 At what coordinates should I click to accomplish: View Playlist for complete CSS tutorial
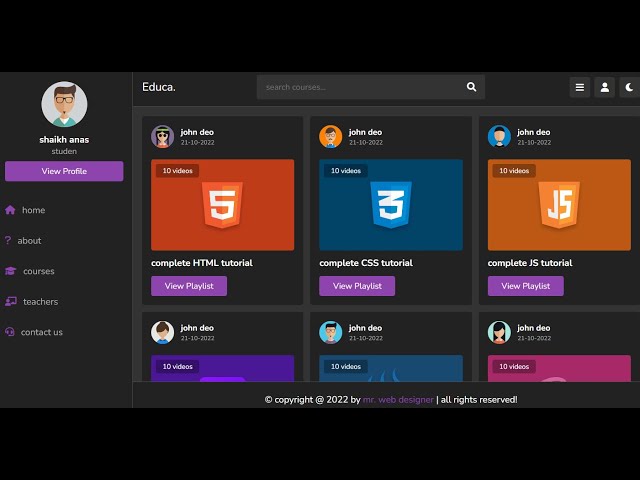click(357, 286)
